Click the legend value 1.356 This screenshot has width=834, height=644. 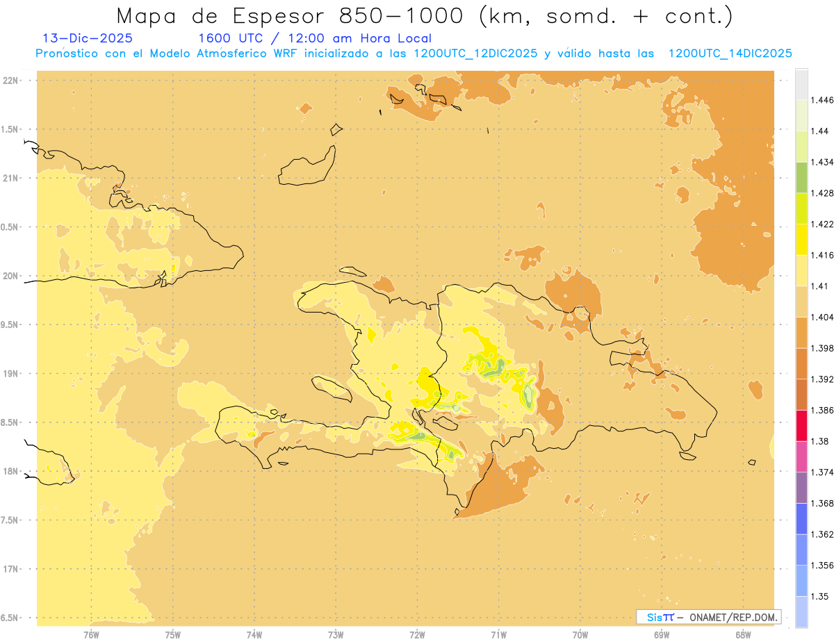click(x=822, y=565)
